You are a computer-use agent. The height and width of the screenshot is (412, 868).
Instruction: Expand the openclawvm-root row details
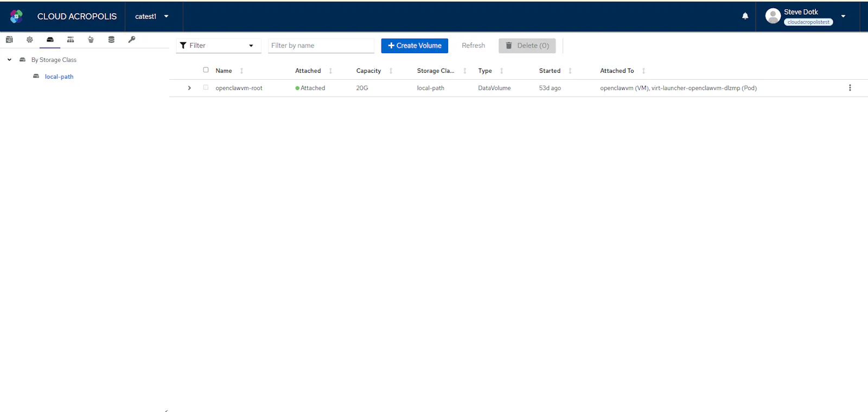(189, 88)
